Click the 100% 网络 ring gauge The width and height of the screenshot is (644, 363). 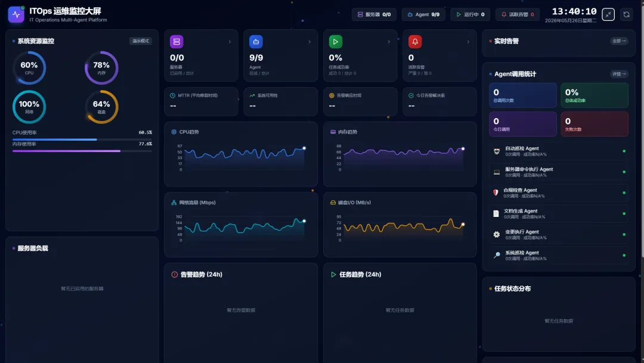pos(29,107)
